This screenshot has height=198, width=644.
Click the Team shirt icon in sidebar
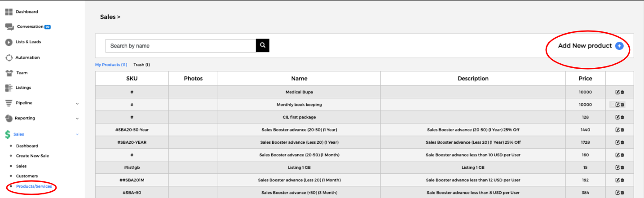tap(9, 73)
